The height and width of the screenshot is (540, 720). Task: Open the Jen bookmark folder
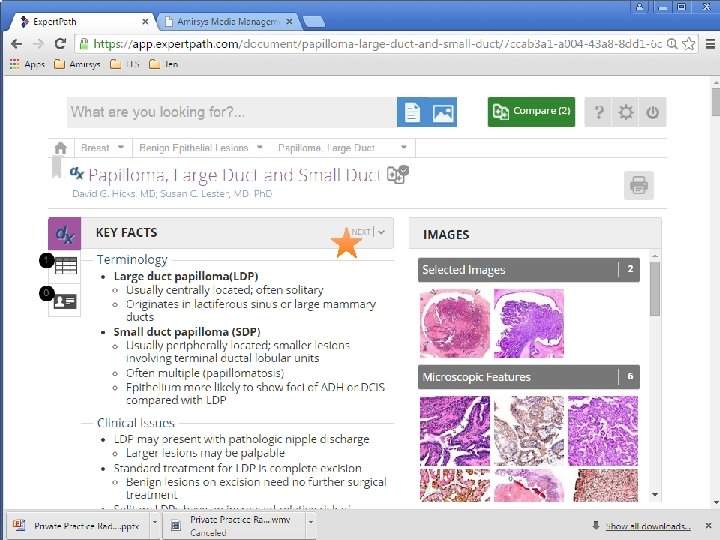click(163, 64)
